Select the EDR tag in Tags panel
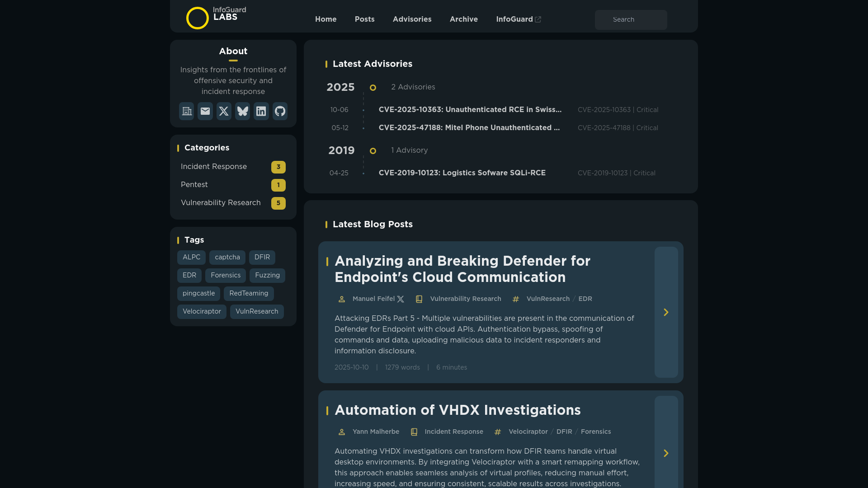This screenshot has height=488, width=868. tap(189, 275)
